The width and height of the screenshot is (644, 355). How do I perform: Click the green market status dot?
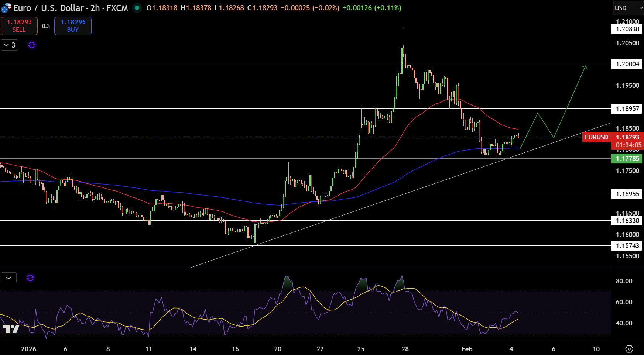tap(137, 8)
